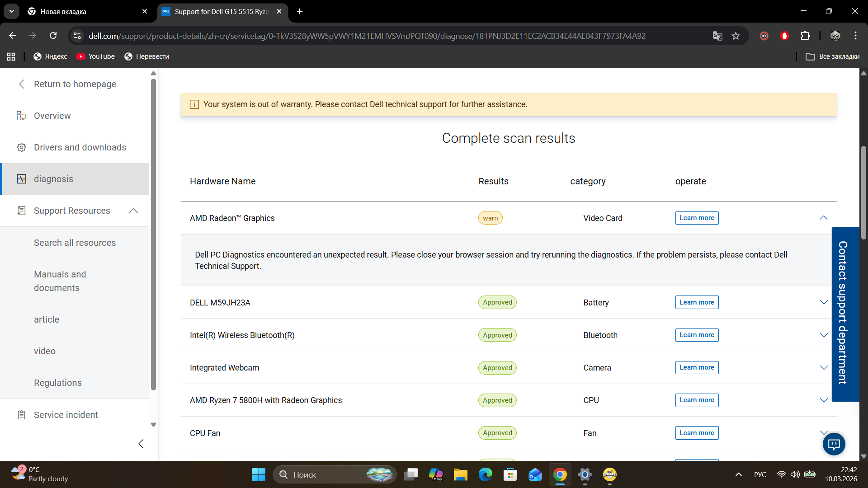Open Settings gear in taskbar
868x488 pixels.
click(585, 474)
